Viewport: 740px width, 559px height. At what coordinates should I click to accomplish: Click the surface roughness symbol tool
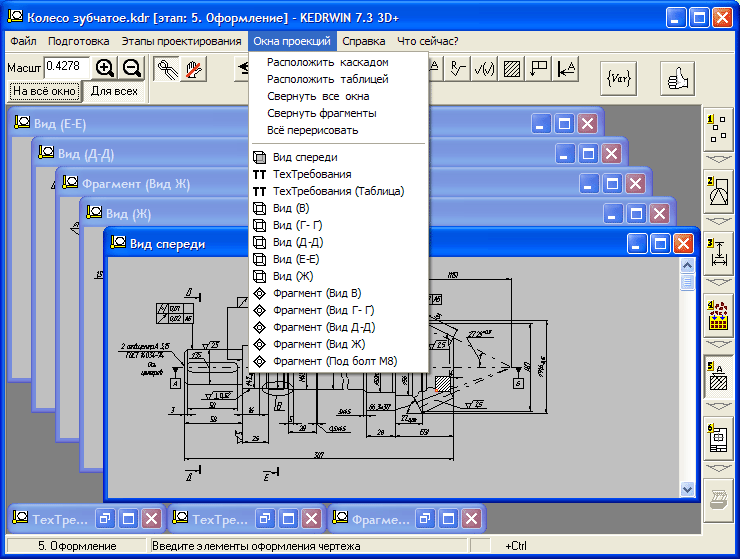tap(485, 68)
